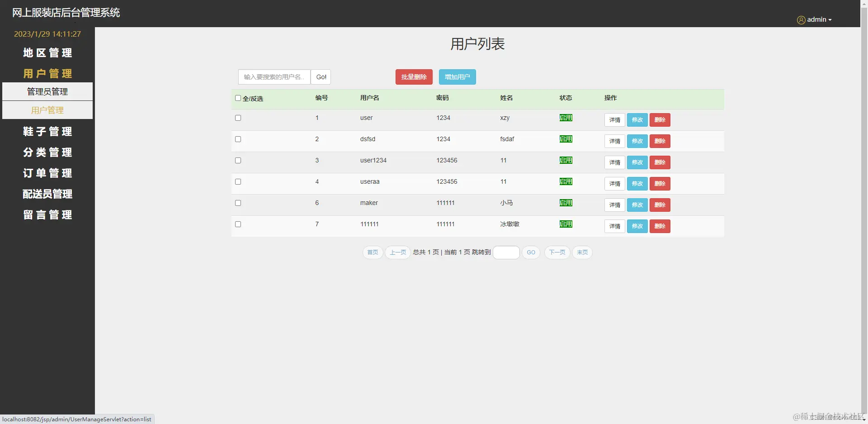Viewport: 868px width, 424px height.
Task: Click the 启用 status badge for dsfsd
Action: 566,139
